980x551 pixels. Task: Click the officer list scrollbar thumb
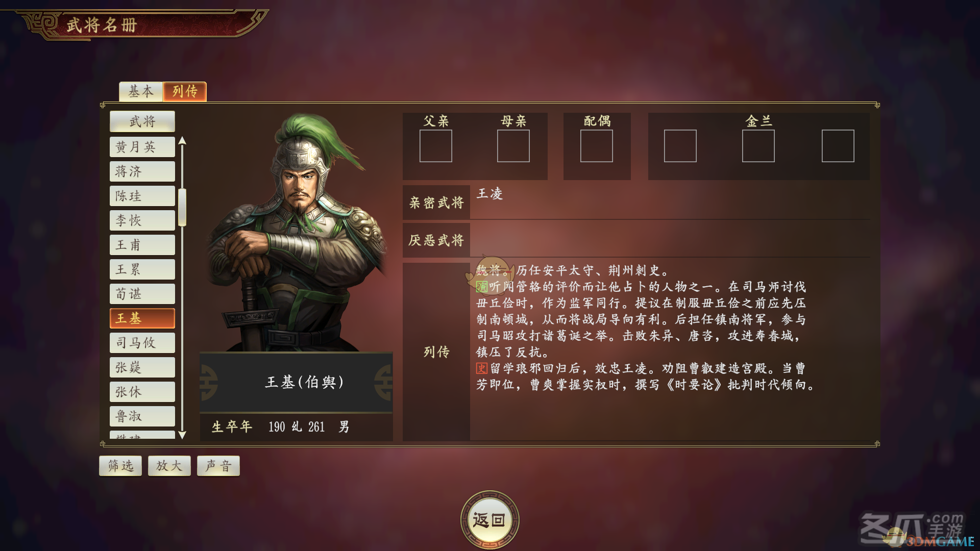point(182,207)
